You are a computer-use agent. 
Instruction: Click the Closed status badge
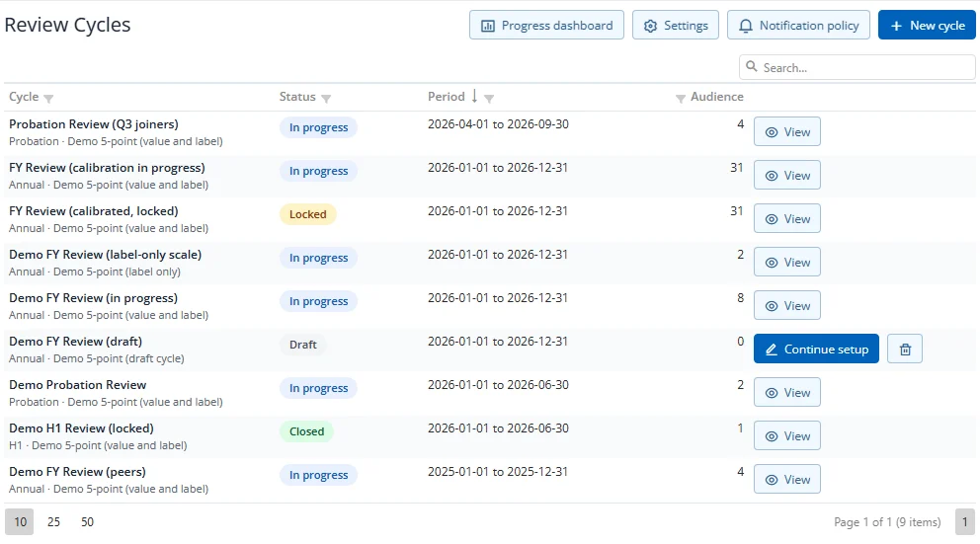(306, 431)
